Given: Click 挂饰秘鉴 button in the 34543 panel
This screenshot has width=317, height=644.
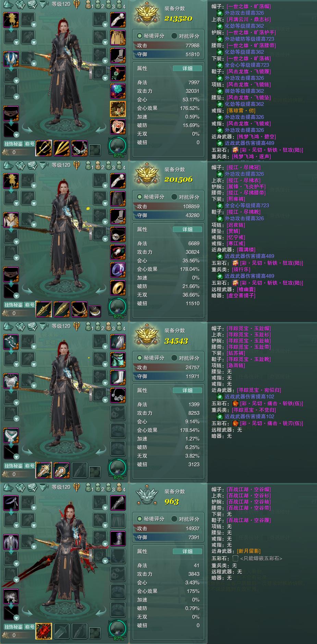Looking at the screenshot, I should (14, 466).
